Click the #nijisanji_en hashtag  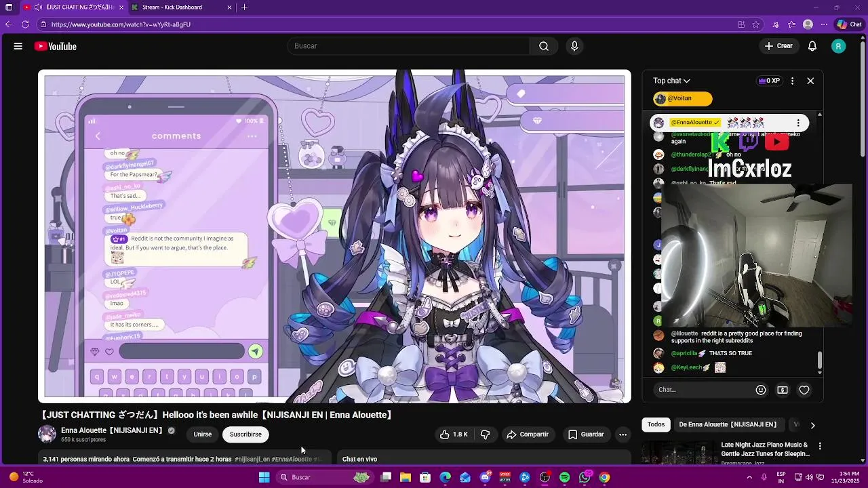click(x=252, y=460)
